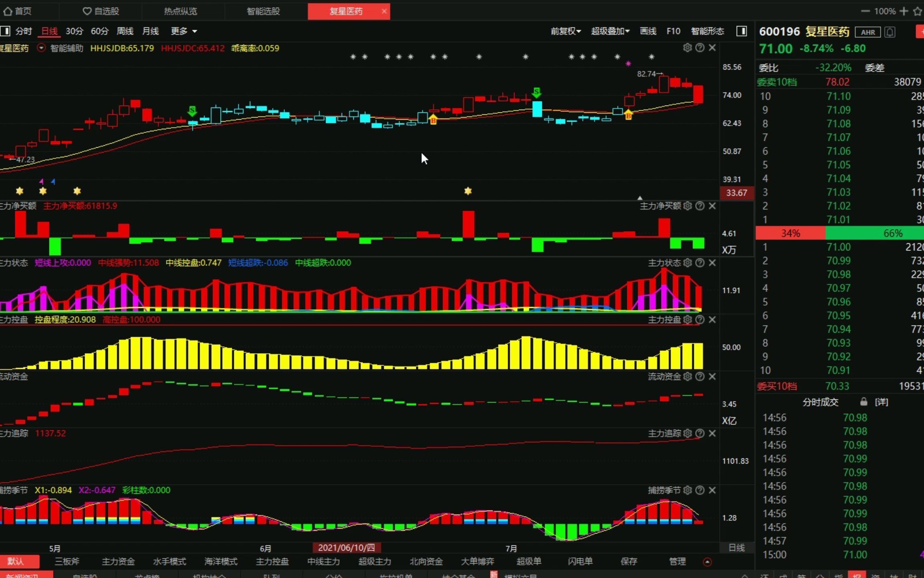Open F10 company information
The width and height of the screenshot is (924, 578).
(673, 31)
